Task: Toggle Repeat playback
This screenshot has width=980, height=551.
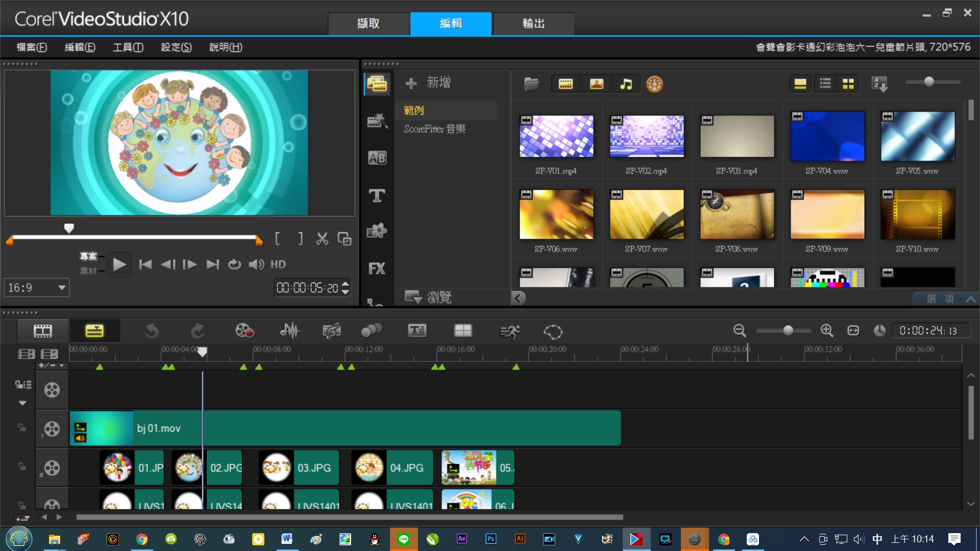Action: [x=234, y=264]
